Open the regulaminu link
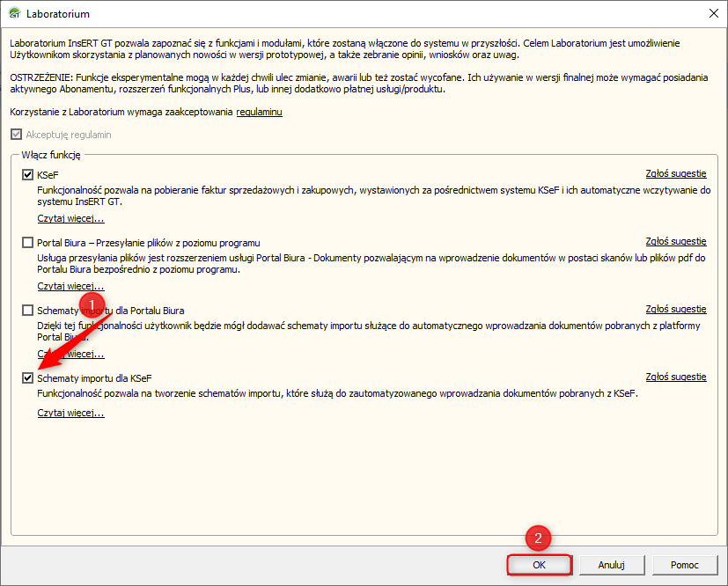 (259, 112)
